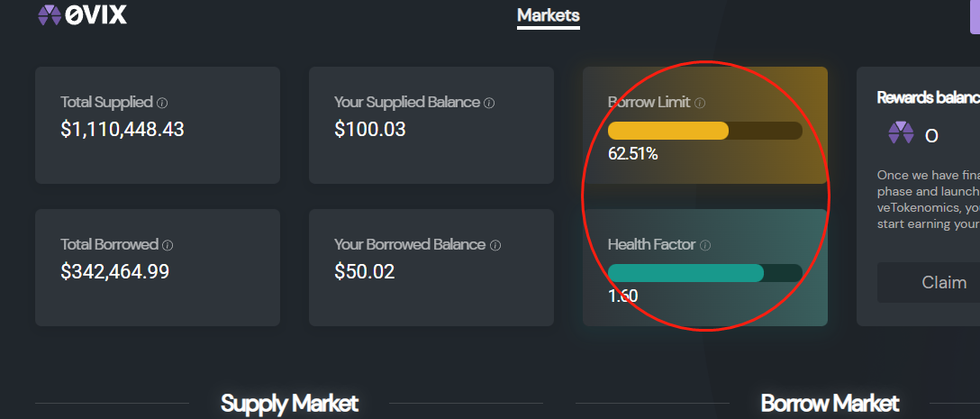Click info icon next to Borrow Limit

[700, 103]
